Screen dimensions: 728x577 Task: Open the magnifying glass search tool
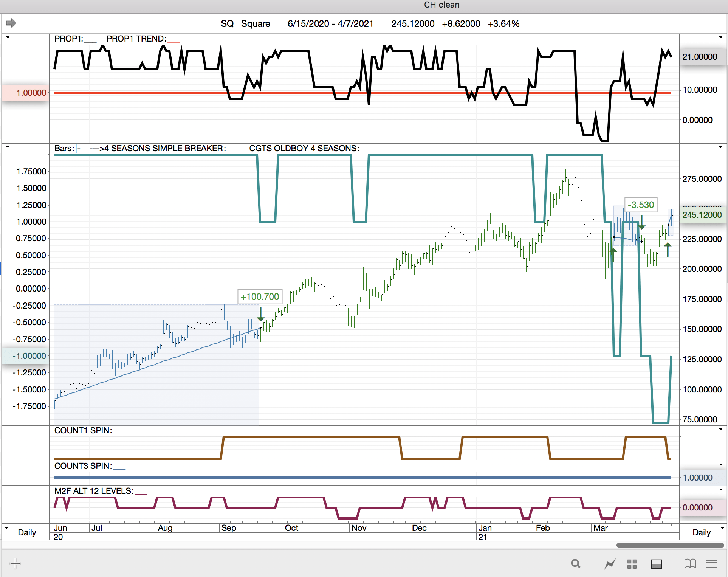(575, 564)
